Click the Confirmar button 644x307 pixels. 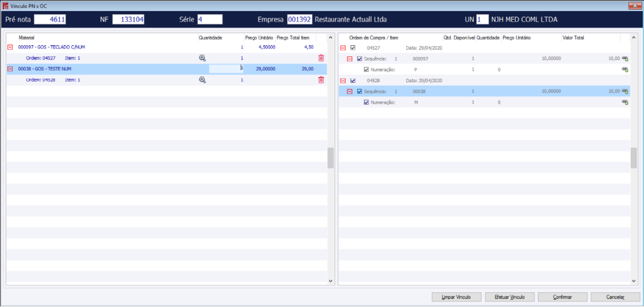coord(562,297)
